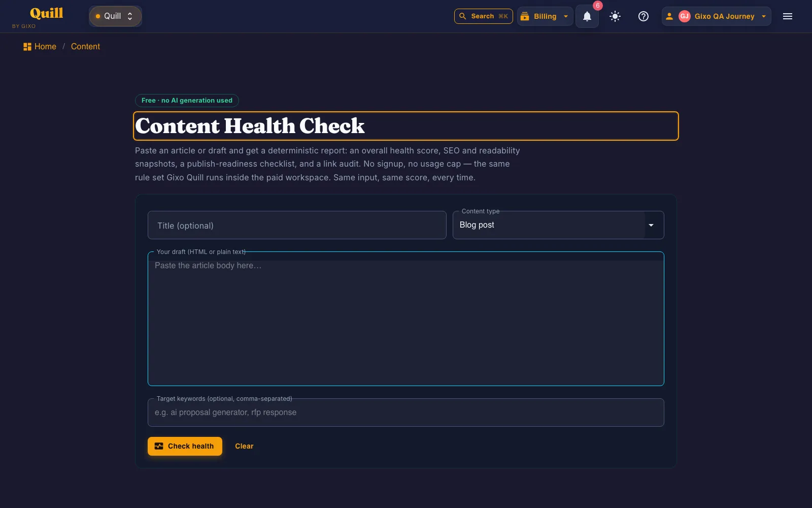Image resolution: width=812 pixels, height=508 pixels.
Task: Click the page description paragraph
Action: coord(327,164)
